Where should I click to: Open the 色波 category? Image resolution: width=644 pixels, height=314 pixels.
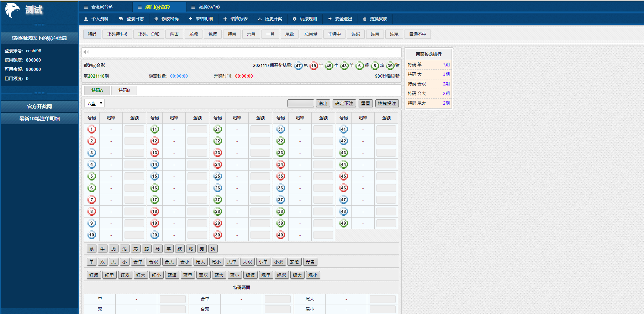213,34
